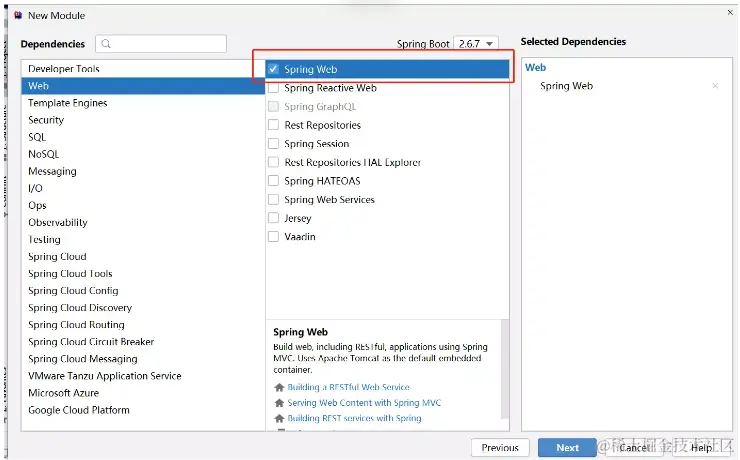Close the New Module dialog window
740x460 pixels.
[730, 13]
